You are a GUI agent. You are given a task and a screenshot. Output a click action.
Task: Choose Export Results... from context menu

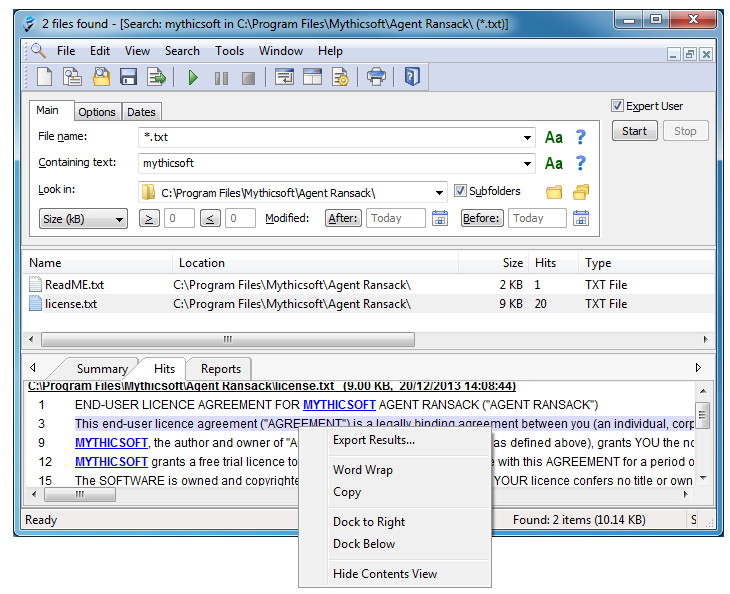coord(374,440)
